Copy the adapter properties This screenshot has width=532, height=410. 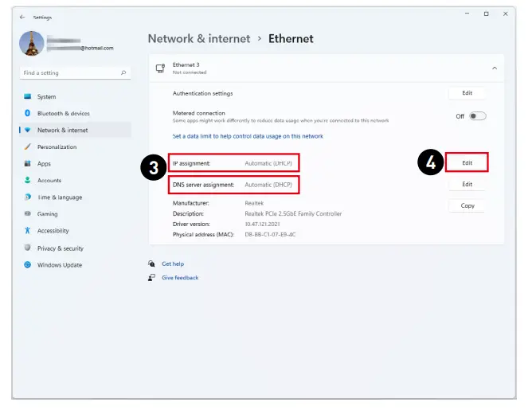(x=467, y=205)
